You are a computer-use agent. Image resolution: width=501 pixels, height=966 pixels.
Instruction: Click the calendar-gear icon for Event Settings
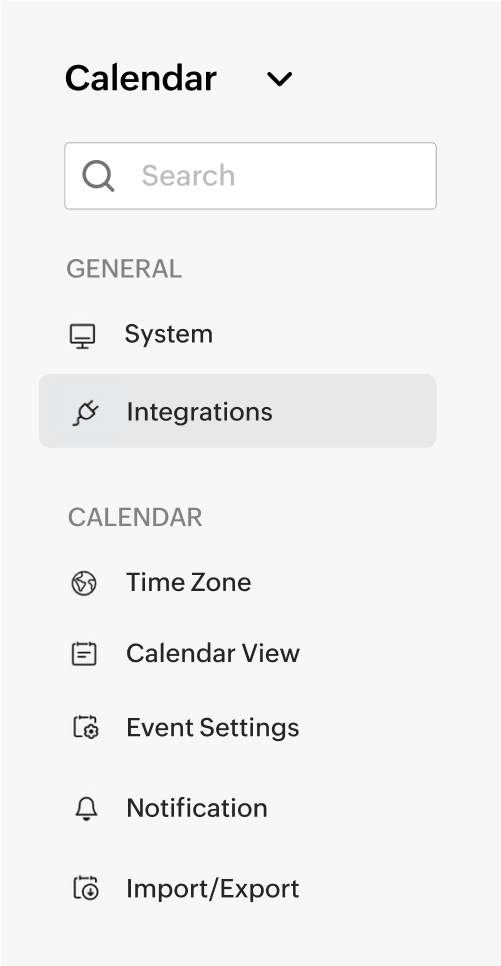coord(86,727)
